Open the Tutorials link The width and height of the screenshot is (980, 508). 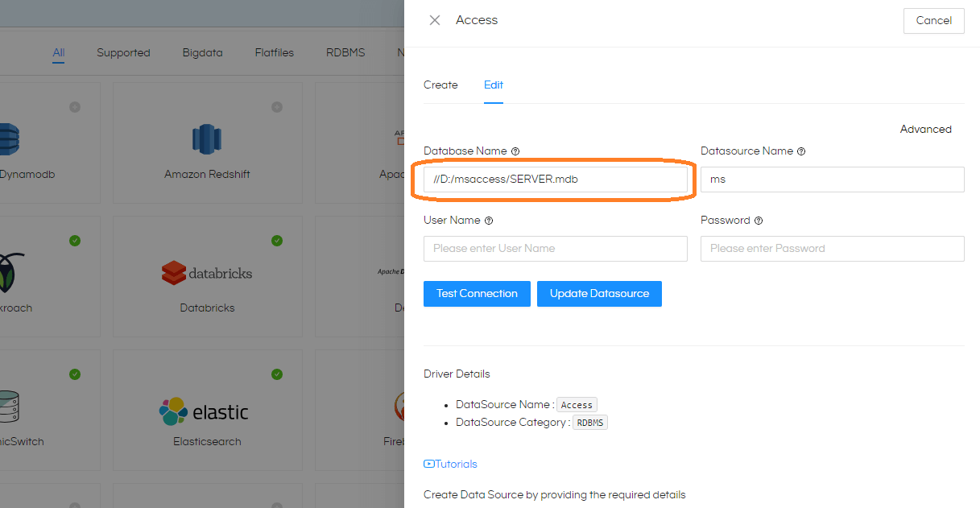click(457, 465)
